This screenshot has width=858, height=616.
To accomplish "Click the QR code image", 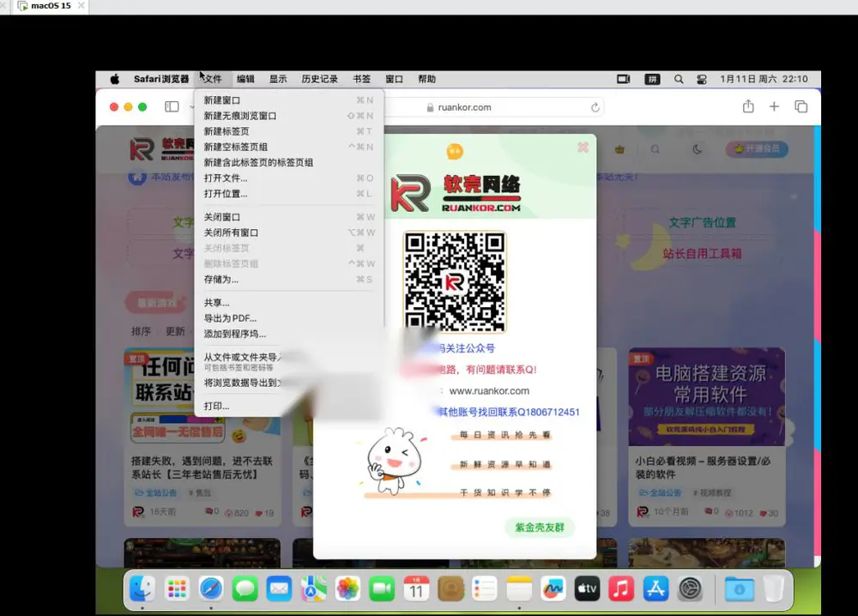I will 455,281.
